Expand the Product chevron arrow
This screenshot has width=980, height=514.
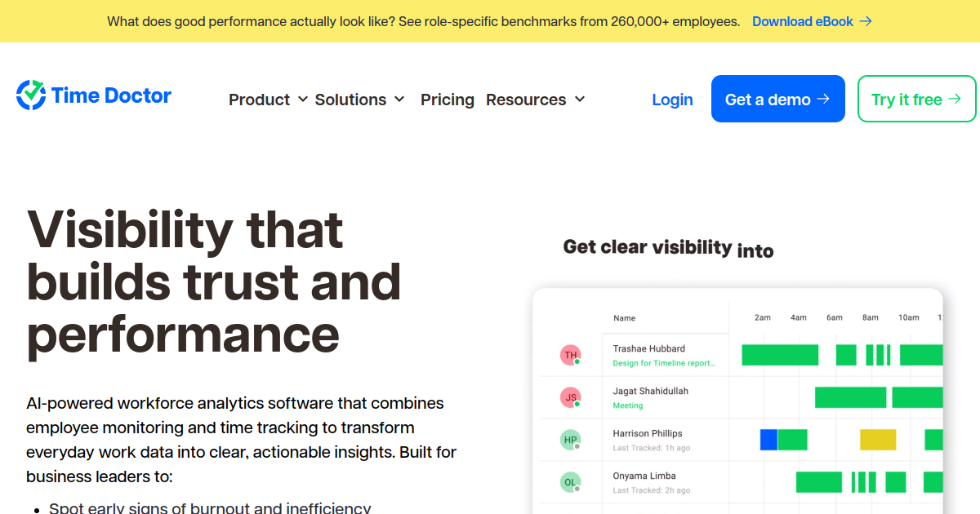pos(303,100)
